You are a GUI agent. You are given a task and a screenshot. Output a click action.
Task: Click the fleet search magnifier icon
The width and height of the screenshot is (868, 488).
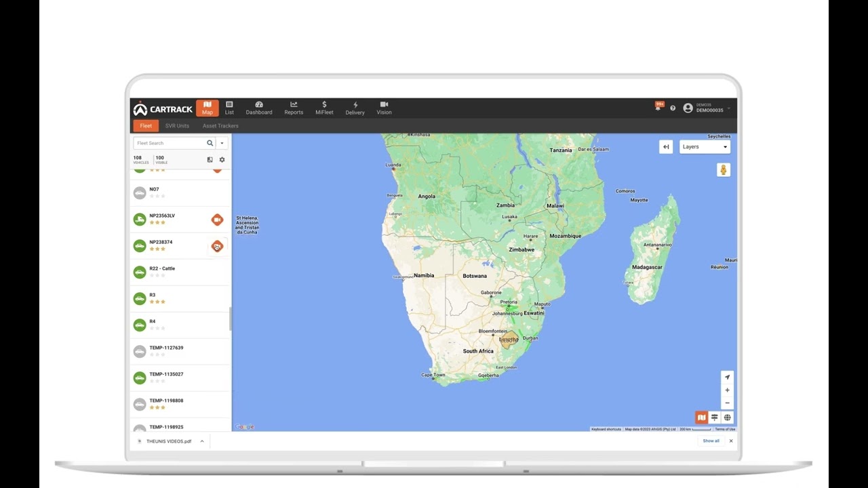(x=210, y=143)
